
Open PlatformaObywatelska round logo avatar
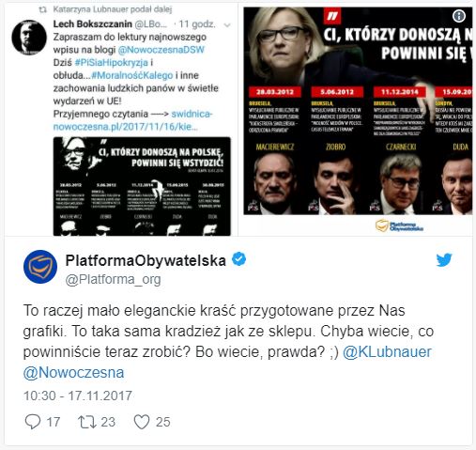coord(40,267)
